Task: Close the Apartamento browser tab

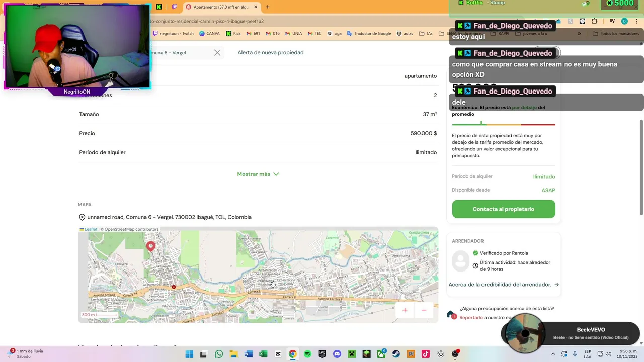Action: click(x=256, y=7)
